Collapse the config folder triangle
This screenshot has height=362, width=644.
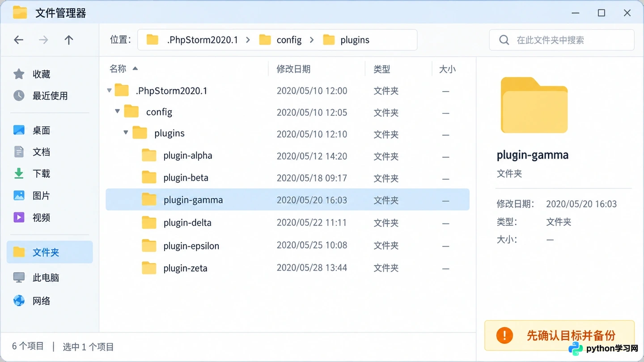[118, 111]
